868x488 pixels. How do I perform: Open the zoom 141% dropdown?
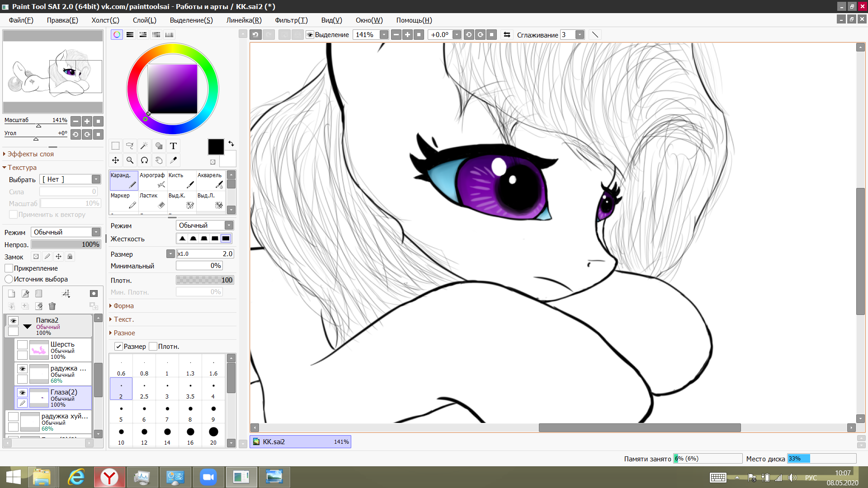click(384, 35)
